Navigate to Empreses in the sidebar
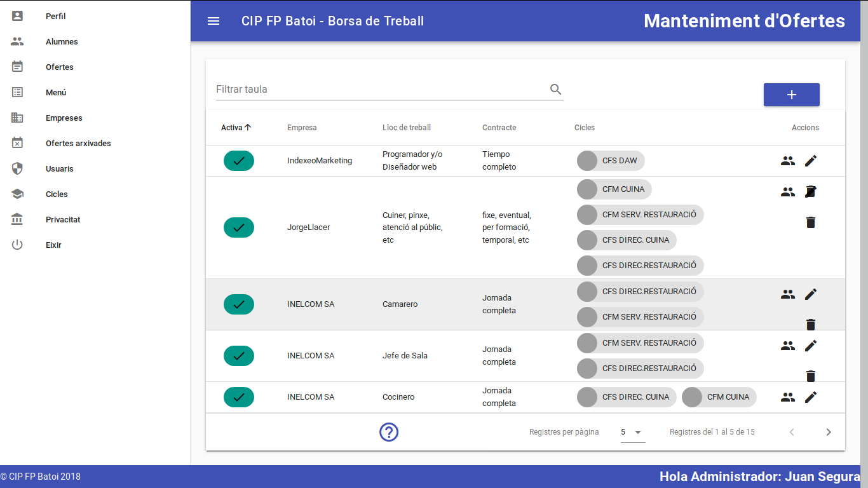 point(64,118)
